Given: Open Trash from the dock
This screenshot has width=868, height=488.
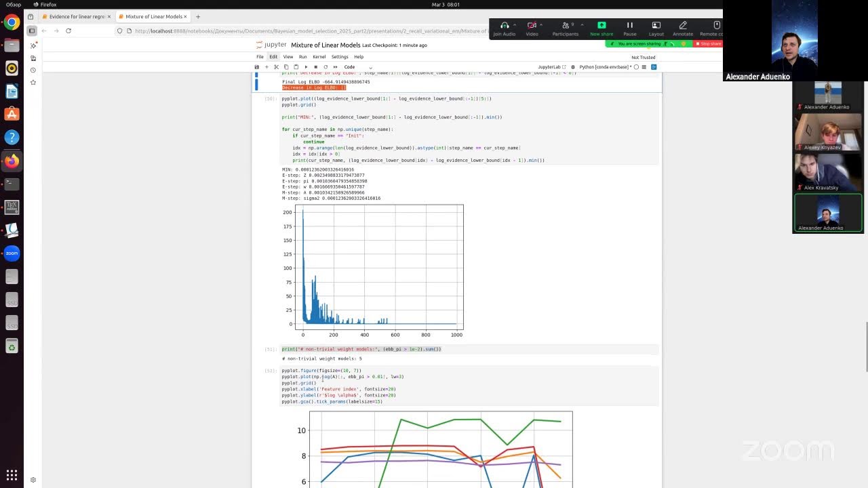Looking at the screenshot, I should point(12,347).
